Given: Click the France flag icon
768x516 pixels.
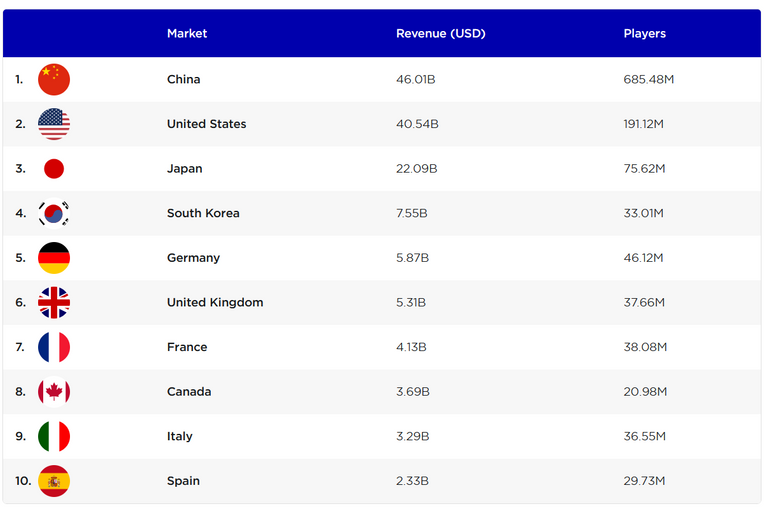Looking at the screenshot, I should [54, 347].
